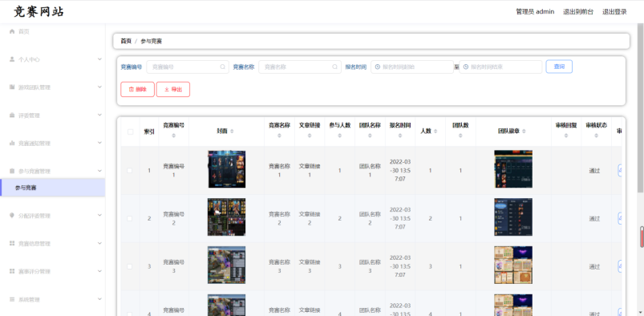Click the home icon beside 首页 in sidebar

12,31
